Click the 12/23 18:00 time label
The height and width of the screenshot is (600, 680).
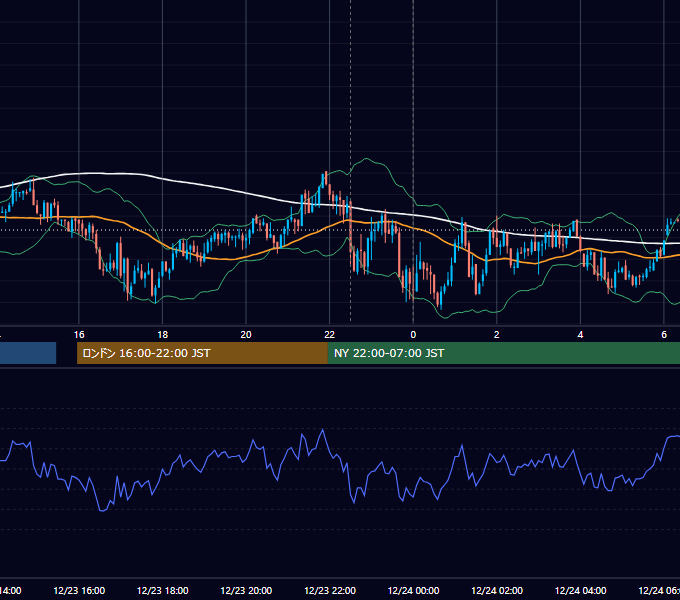(x=163, y=590)
